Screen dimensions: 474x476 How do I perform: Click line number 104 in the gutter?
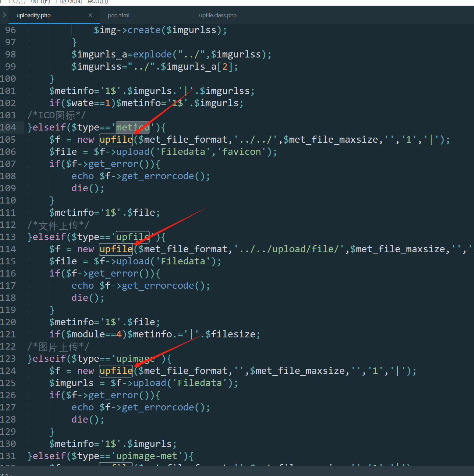(x=8, y=127)
